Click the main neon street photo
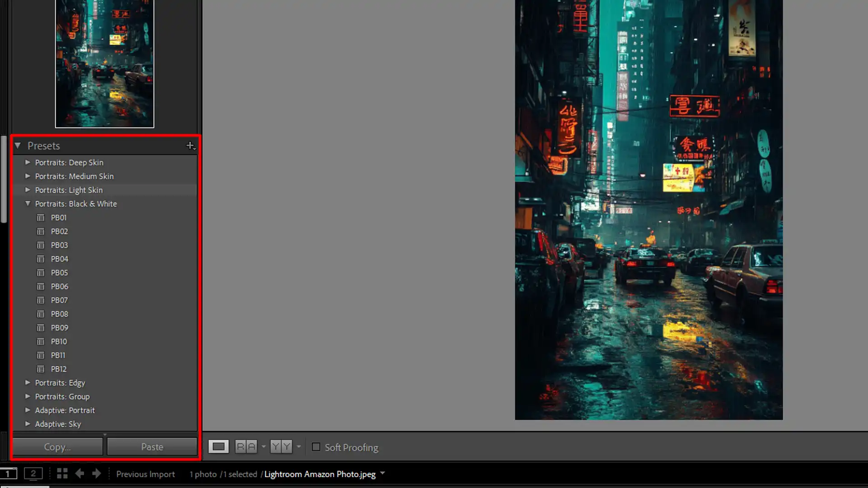 (649, 210)
